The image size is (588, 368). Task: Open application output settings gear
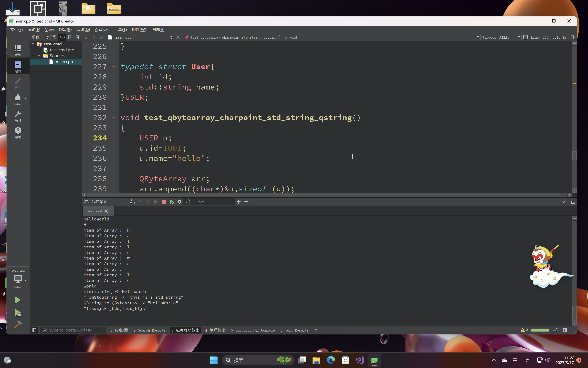pos(179,202)
